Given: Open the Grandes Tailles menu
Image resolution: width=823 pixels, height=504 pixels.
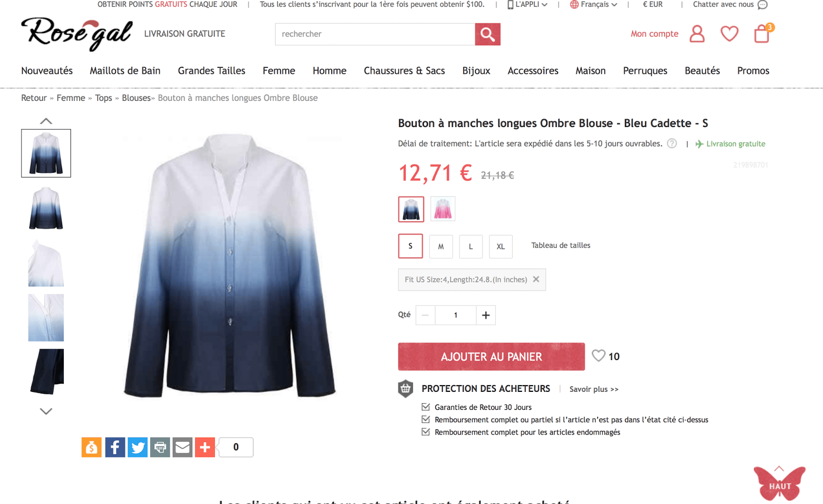Looking at the screenshot, I should [211, 70].
